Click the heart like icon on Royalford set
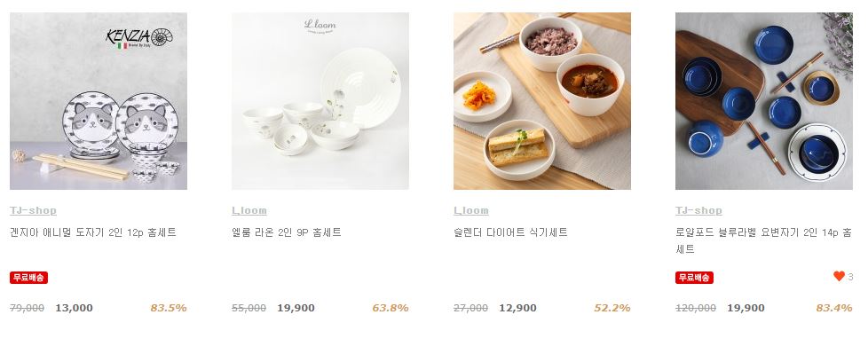The image size is (868, 346). pyautogui.click(x=839, y=276)
